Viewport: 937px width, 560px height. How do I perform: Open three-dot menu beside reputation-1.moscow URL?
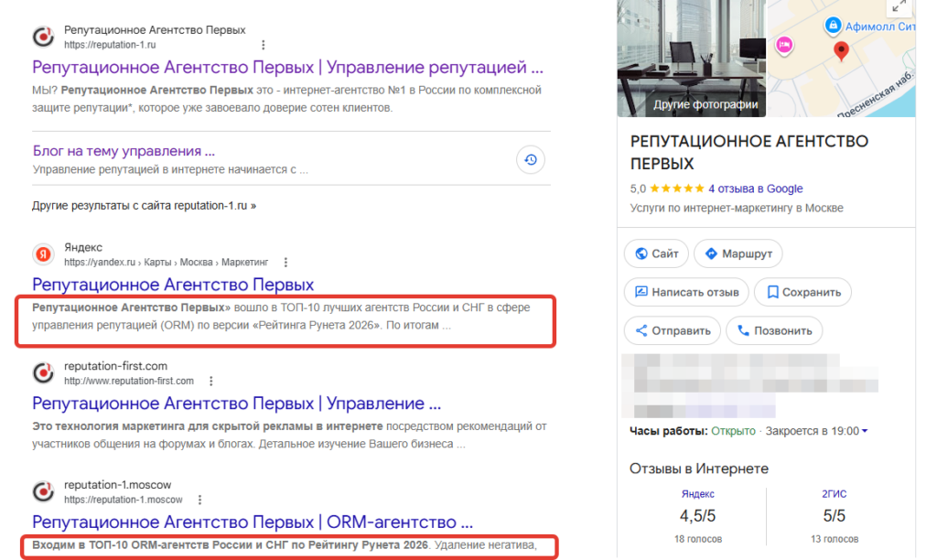click(x=199, y=500)
